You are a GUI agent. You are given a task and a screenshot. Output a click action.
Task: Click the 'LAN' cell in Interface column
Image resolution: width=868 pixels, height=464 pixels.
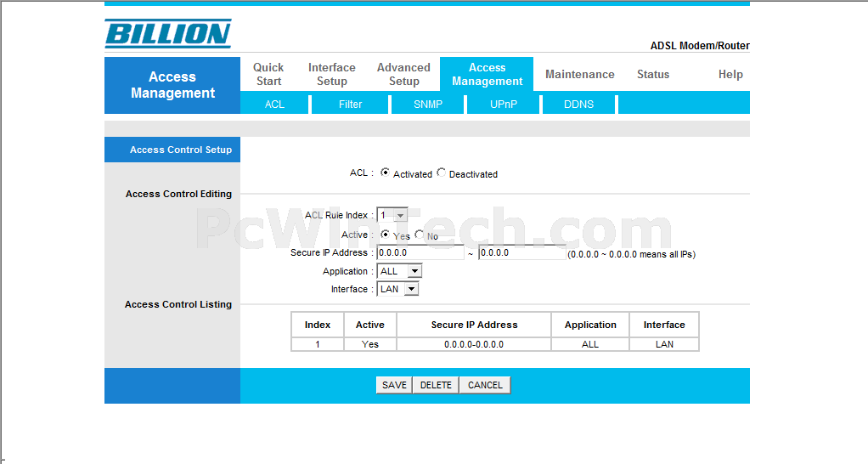tap(664, 344)
